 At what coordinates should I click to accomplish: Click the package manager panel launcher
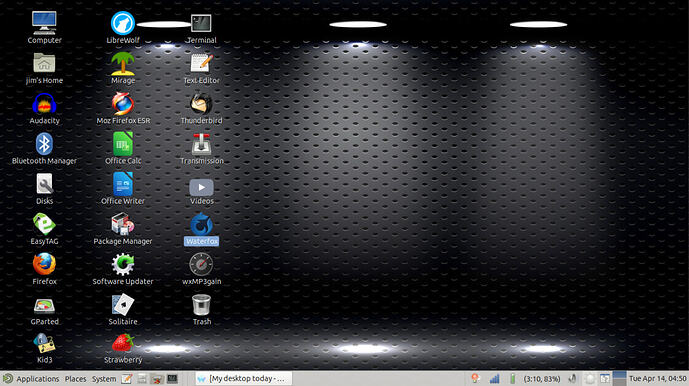pos(157,379)
